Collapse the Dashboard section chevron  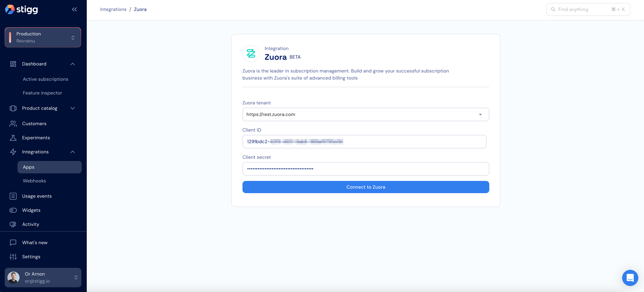pyautogui.click(x=73, y=64)
